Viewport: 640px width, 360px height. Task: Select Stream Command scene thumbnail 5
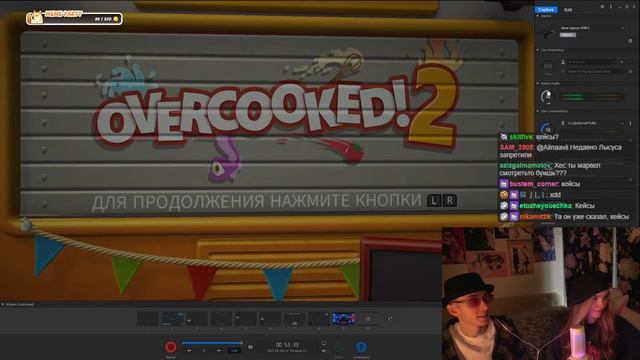click(246, 319)
